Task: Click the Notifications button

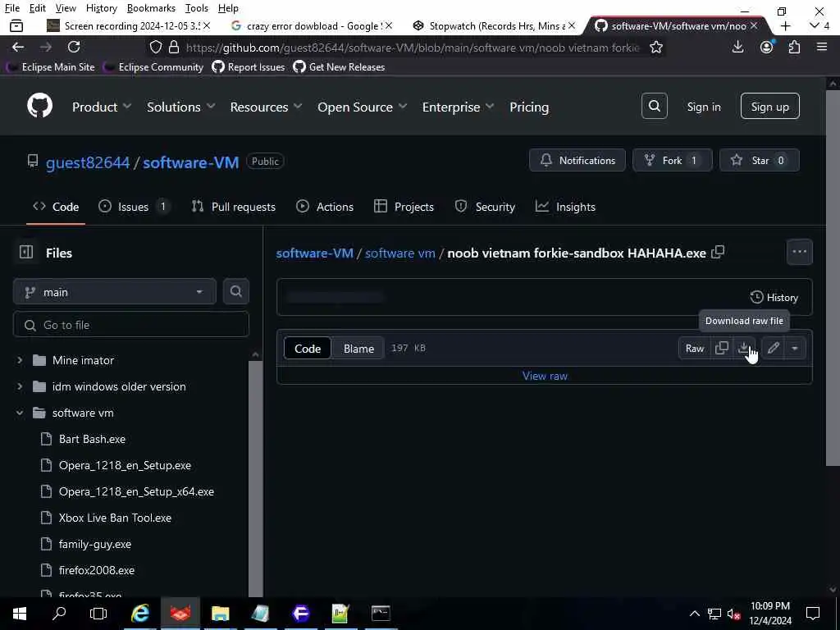Action: tap(577, 160)
